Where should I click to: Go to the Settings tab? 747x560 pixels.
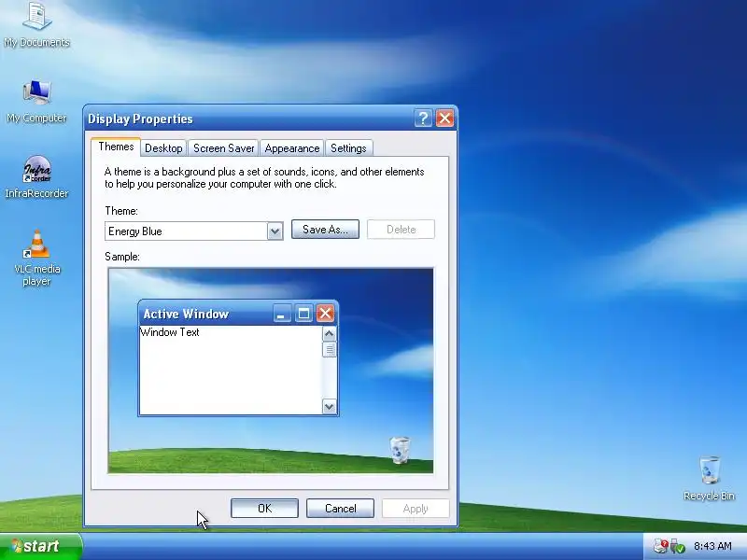coord(348,148)
